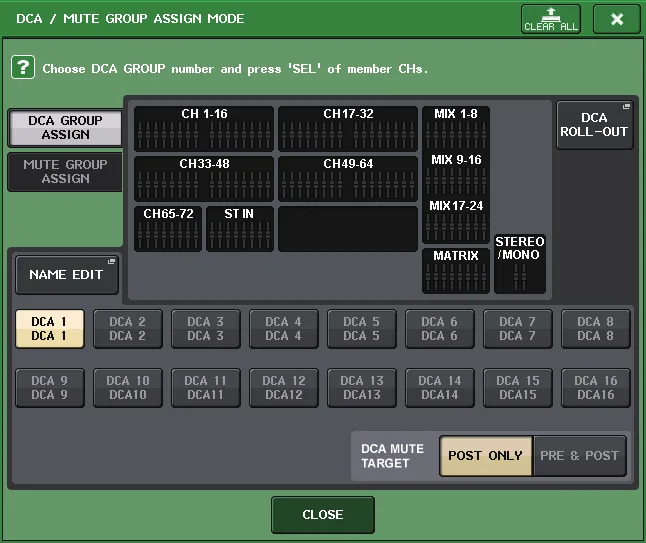Select the CH17-32 channel block
Image resolution: width=646 pixels, height=543 pixels.
pyautogui.click(x=348, y=129)
